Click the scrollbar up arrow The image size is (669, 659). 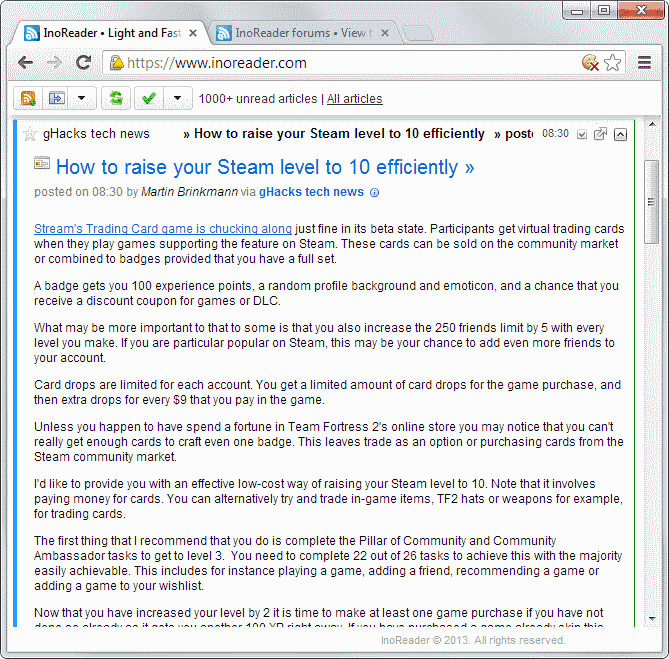pyautogui.click(x=652, y=124)
